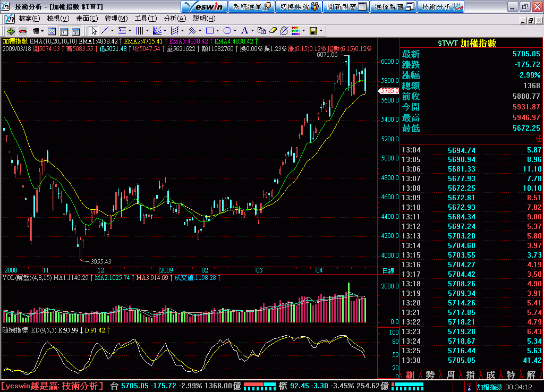
Task: Click the red horizontal double-arrow icon
Action: [x=23, y=31]
